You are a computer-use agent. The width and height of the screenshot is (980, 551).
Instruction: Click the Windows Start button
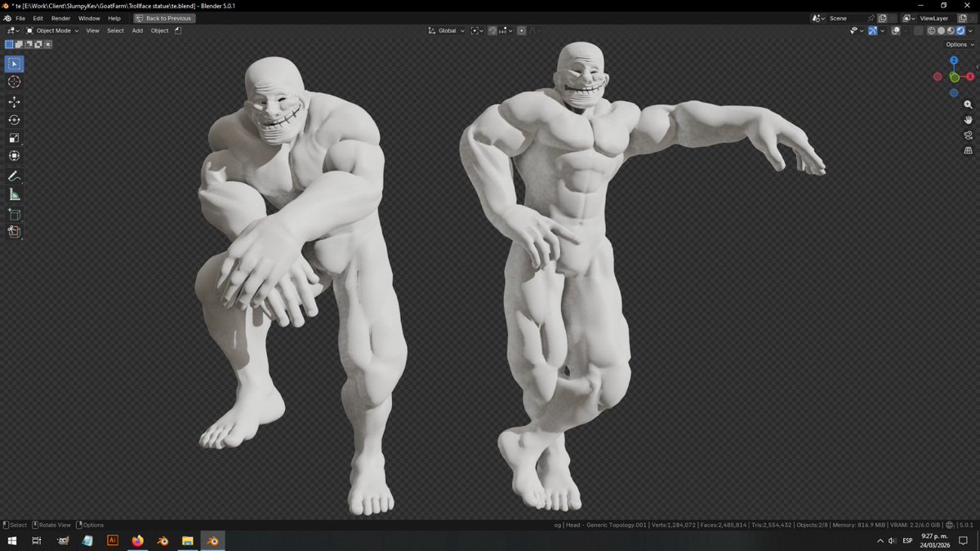[11, 540]
